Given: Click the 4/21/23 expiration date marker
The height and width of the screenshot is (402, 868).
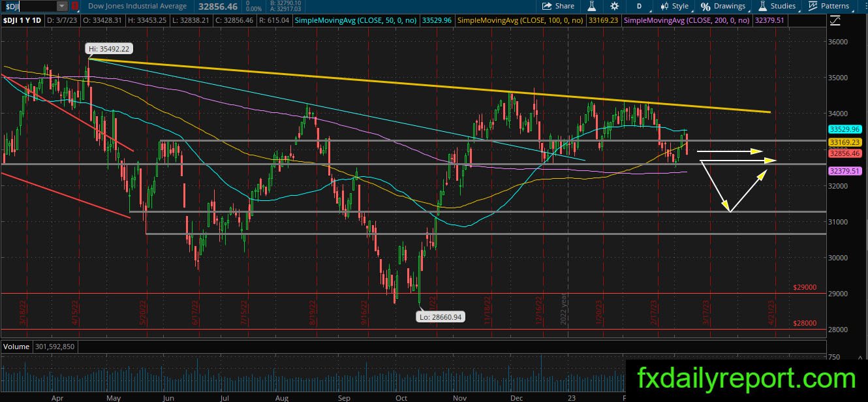Looking at the screenshot, I should coord(771,313).
